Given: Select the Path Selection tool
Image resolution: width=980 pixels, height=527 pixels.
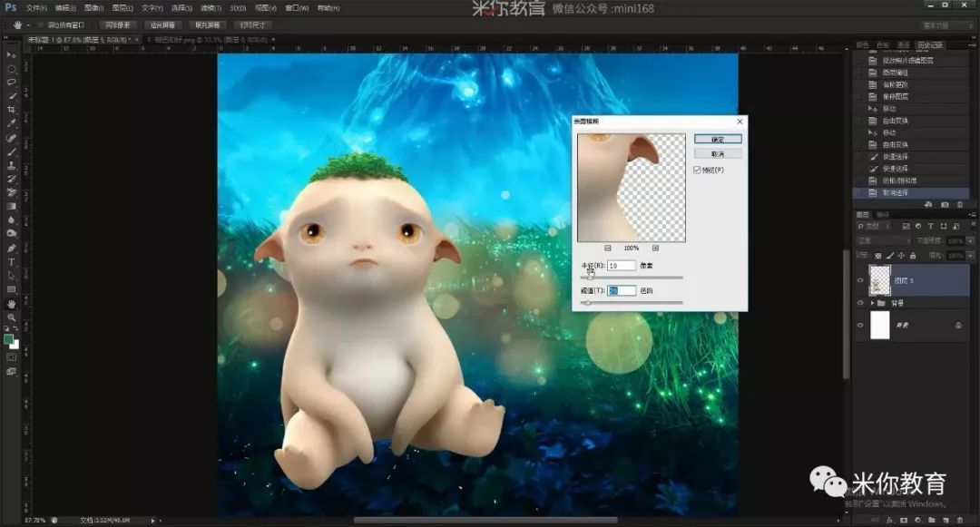Looking at the screenshot, I should (11, 276).
